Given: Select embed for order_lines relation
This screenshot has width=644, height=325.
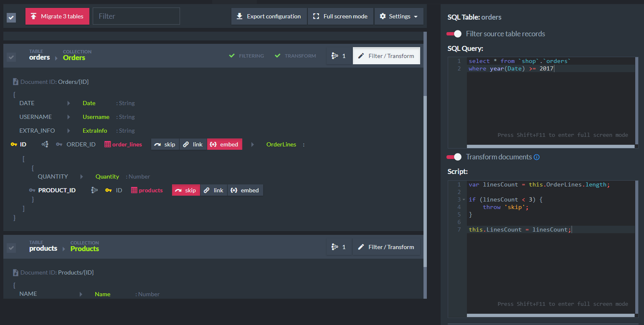Looking at the screenshot, I should point(224,144).
